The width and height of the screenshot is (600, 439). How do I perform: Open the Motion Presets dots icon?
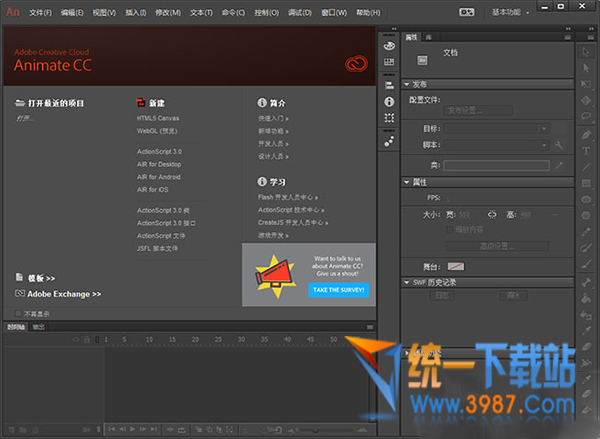click(x=389, y=141)
